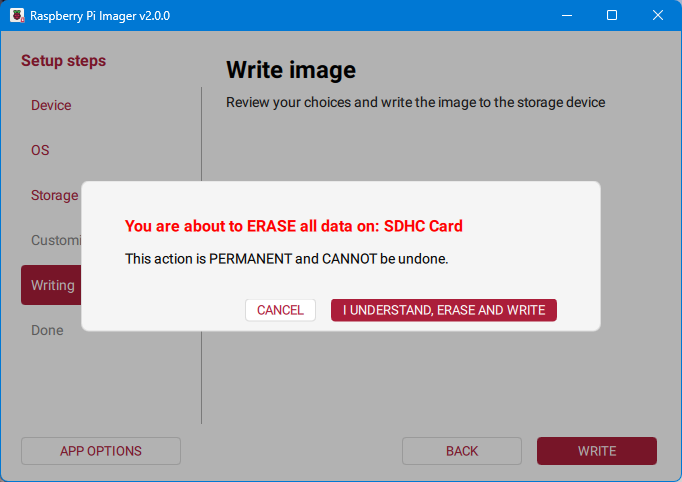Confirm with I Understand, Erase and Write
682x482 pixels.
[x=444, y=310]
